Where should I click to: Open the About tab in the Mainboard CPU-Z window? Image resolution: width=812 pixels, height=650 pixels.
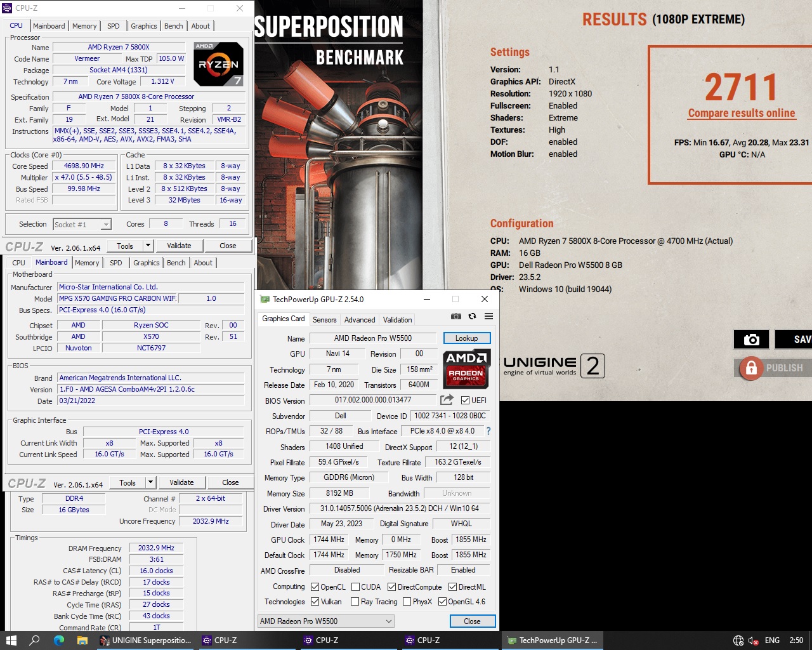coord(203,263)
